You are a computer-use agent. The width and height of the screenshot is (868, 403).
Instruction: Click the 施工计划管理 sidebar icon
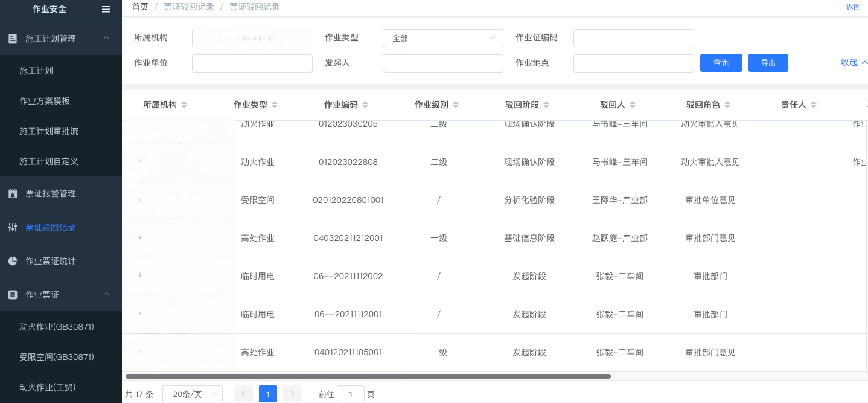(x=13, y=39)
